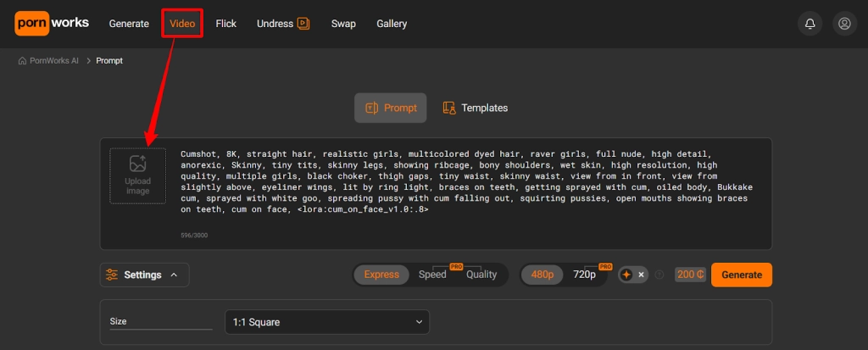Select the Speed PRO mode
The image size is (868, 350).
point(432,275)
